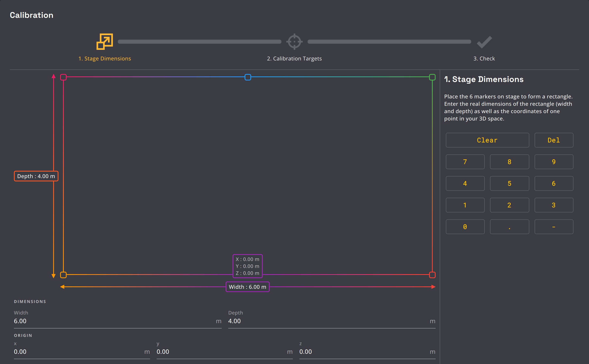589x364 pixels.
Task: Select the blue top-center marker
Action: click(x=248, y=77)
